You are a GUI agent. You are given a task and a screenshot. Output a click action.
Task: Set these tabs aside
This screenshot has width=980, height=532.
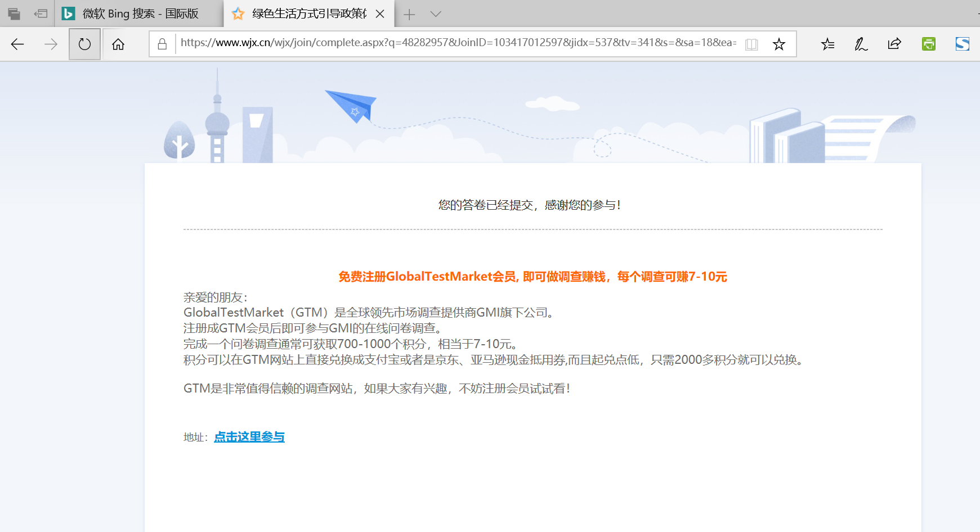click(41, 13)
